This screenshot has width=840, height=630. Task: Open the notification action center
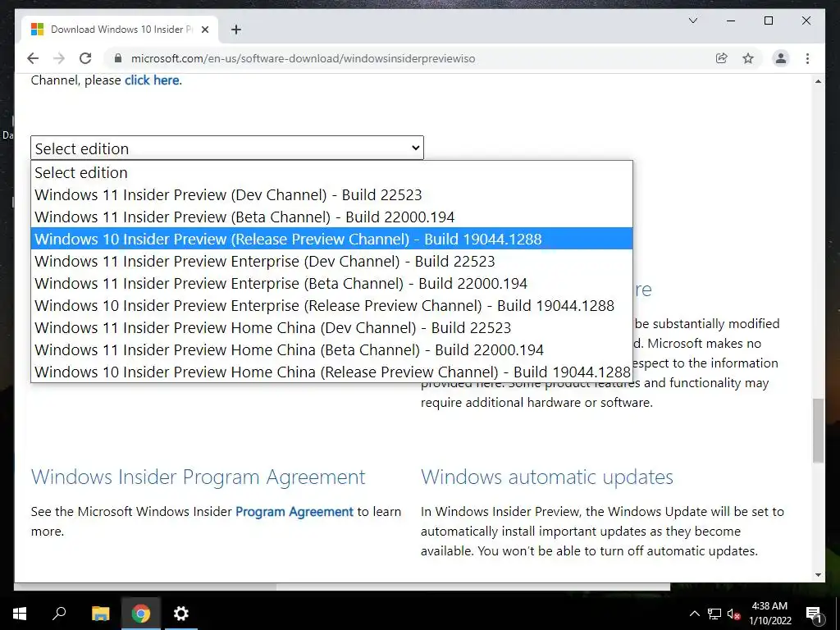click(814, 614)
